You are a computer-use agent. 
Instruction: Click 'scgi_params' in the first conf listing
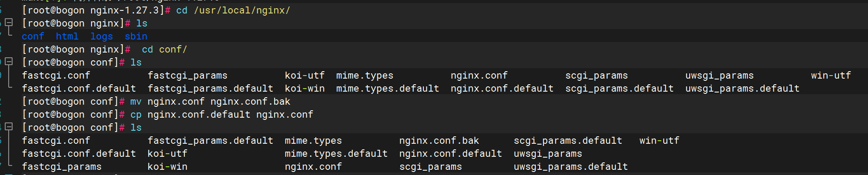pos(596,76)
